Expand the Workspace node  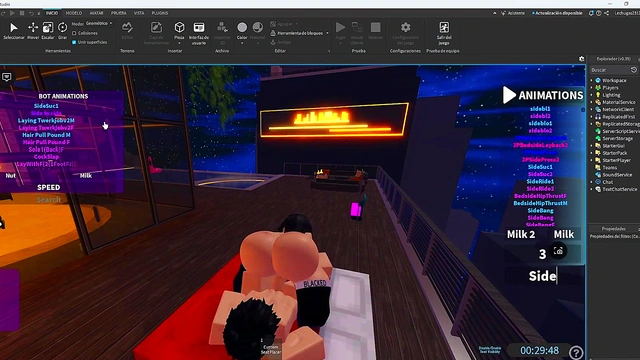point(591,80)
